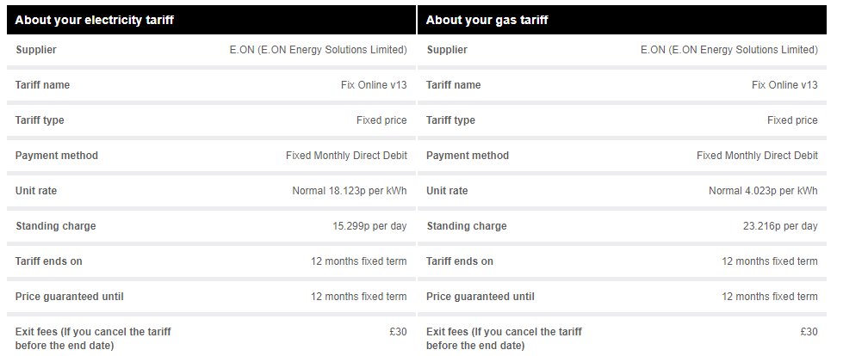Select electricity 'Fixed Monthly Direct Debit' payment value
Image resolution: width=868 pixels, height=356 pixels.
[x=346, y=156]
